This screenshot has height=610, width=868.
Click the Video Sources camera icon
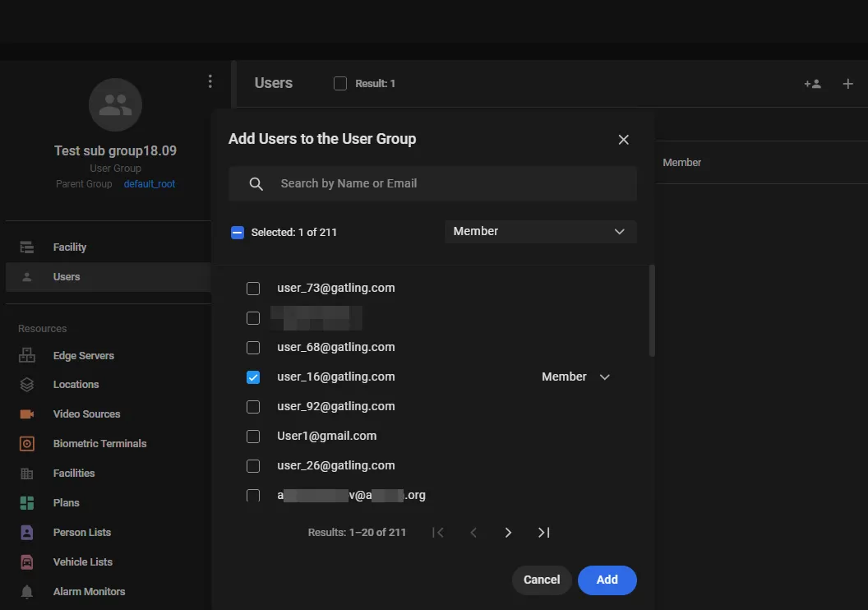pyautogui.click(x=26, y=414)
